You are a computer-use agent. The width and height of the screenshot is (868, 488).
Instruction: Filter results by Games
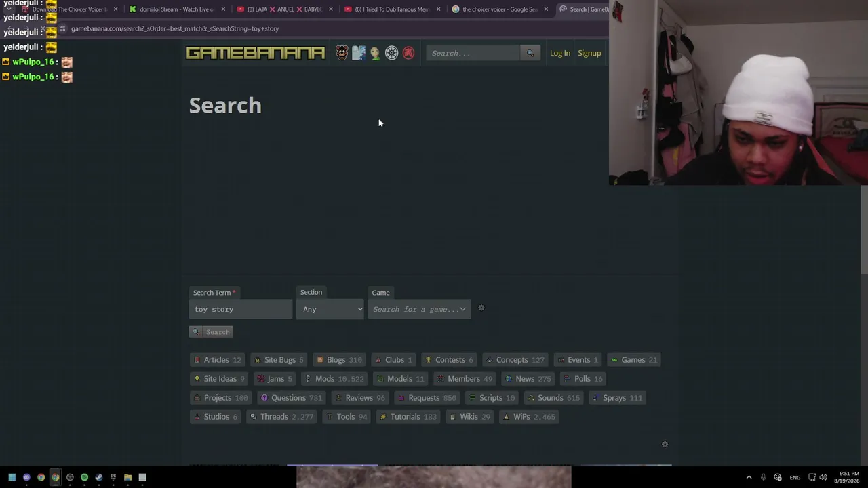pos(634,360)
